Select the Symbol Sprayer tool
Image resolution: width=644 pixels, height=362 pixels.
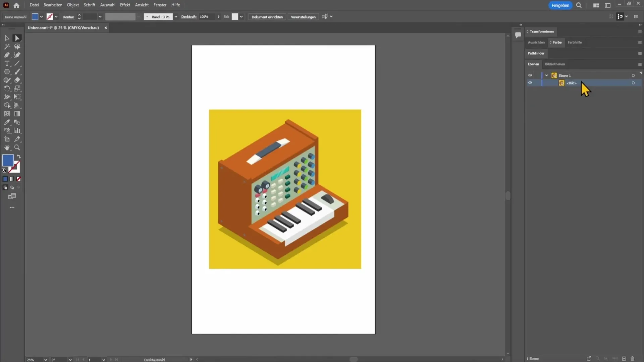coord(7,131)
